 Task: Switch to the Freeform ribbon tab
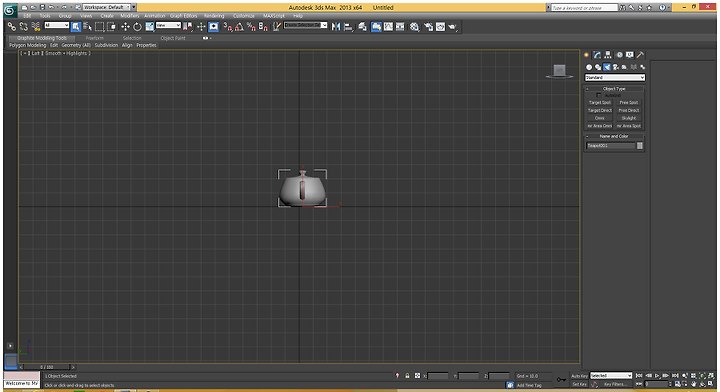[x=95, y=38]
